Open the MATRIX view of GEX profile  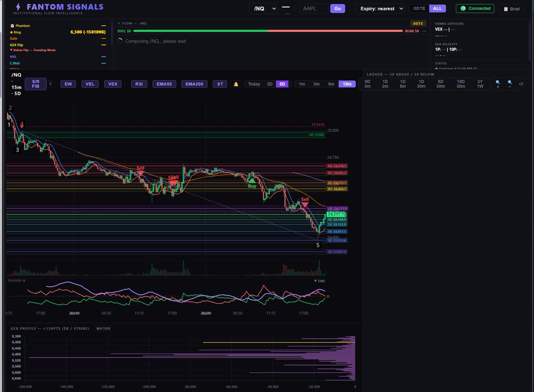102,328
